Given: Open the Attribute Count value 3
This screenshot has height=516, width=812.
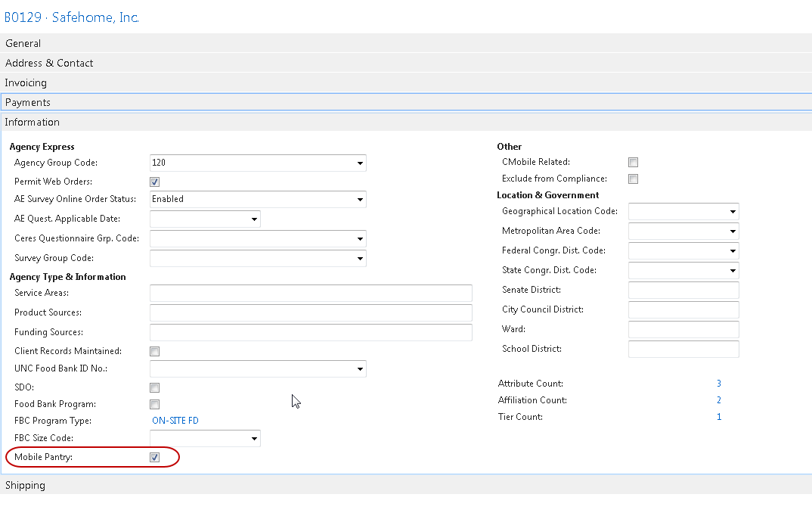Looking at the screenshot, I should pos(718,384).
